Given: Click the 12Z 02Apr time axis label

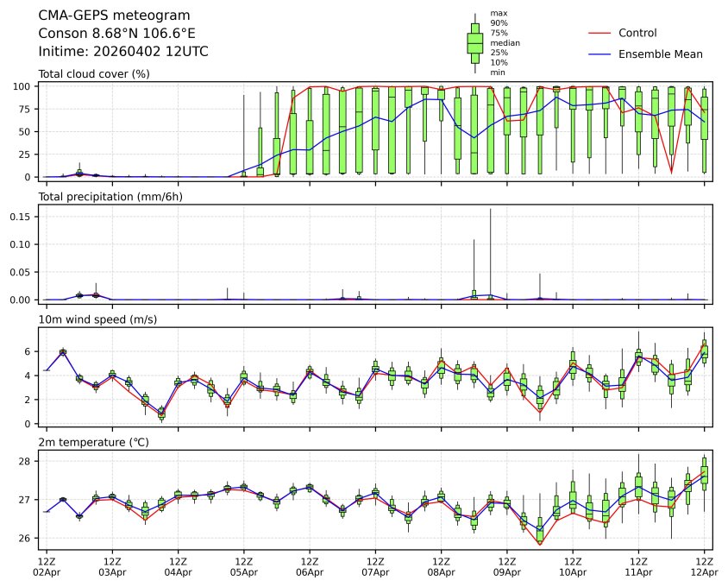Looking at the screenshot, I should click(x=47, y=566).
